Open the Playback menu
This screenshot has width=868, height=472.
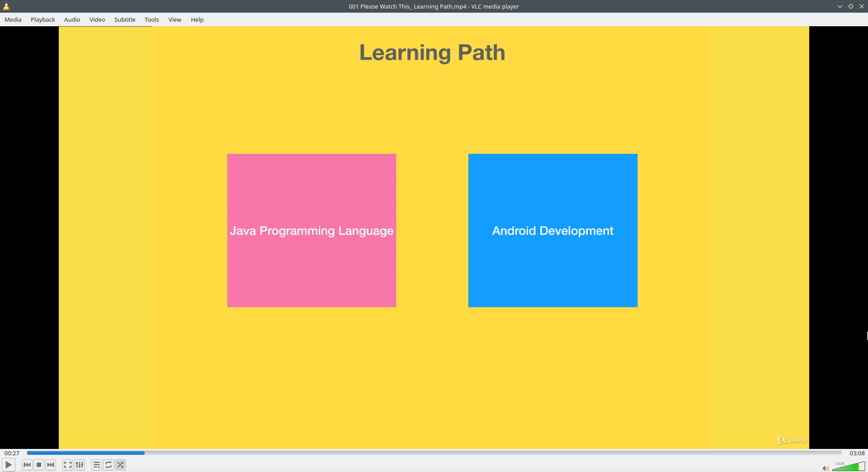click(43, 19)
